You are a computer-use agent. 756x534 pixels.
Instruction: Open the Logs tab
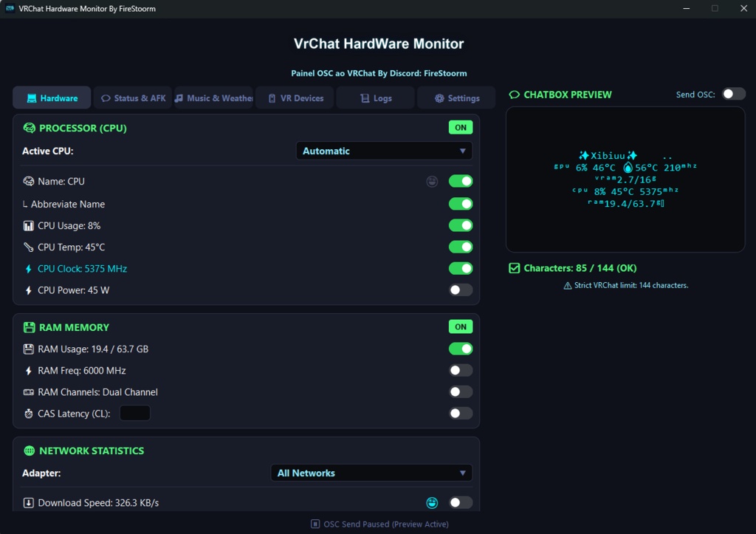coord(376,98)
